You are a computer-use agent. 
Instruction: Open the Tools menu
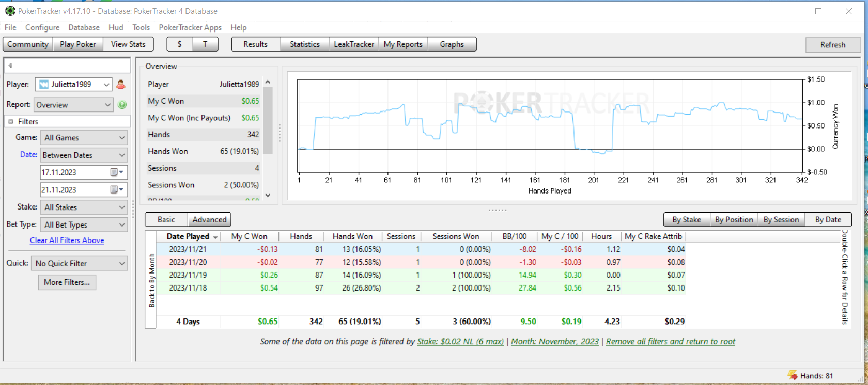(141, 27)
